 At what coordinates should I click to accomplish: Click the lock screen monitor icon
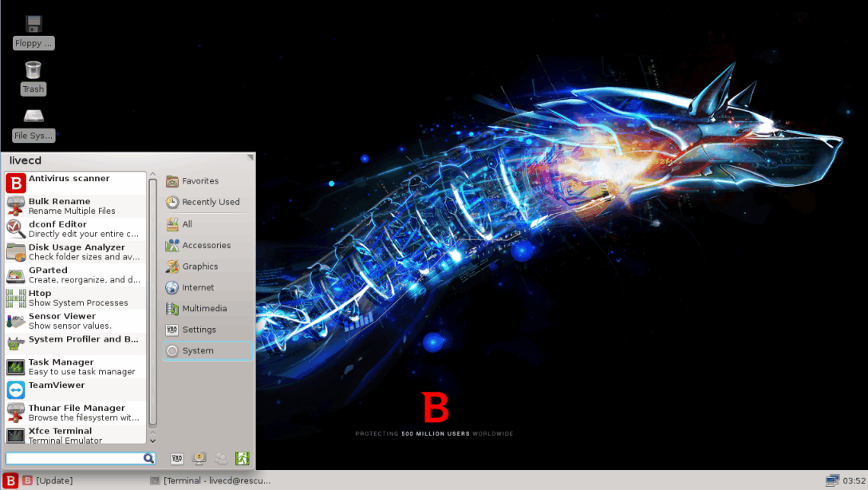coord(199,458)
